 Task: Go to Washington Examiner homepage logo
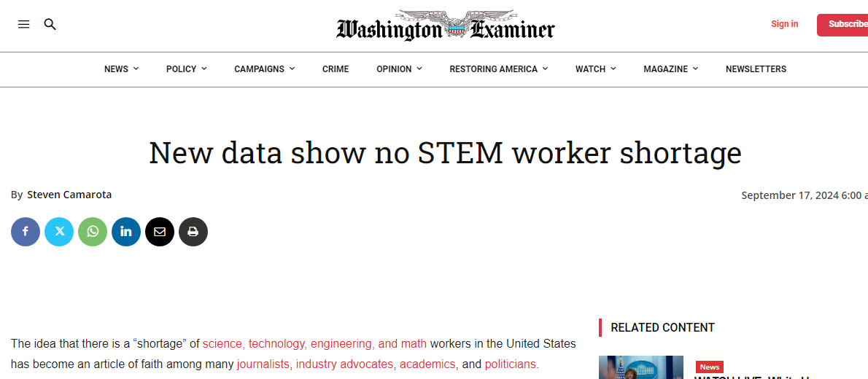tap(445, 26)
